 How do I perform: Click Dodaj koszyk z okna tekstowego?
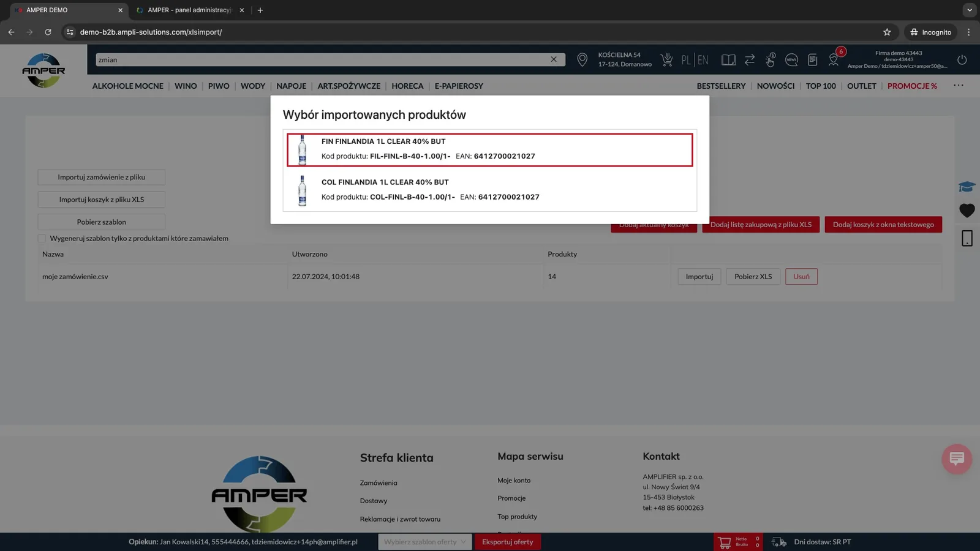tap(883, 225)
